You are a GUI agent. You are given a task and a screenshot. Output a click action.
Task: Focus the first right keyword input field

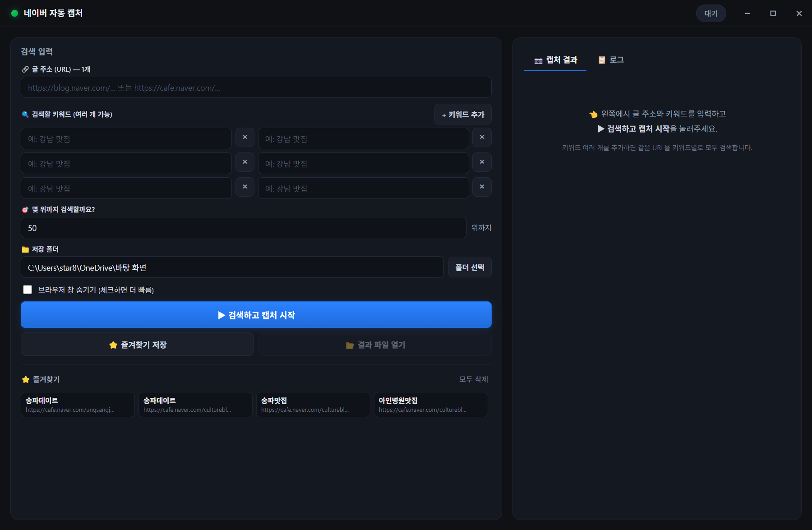(364, 138)
